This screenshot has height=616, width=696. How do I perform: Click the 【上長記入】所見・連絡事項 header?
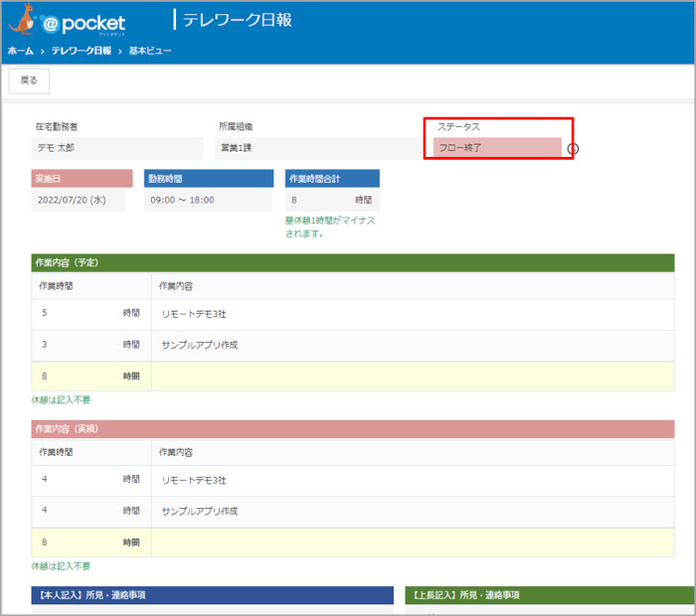[550, 595]
